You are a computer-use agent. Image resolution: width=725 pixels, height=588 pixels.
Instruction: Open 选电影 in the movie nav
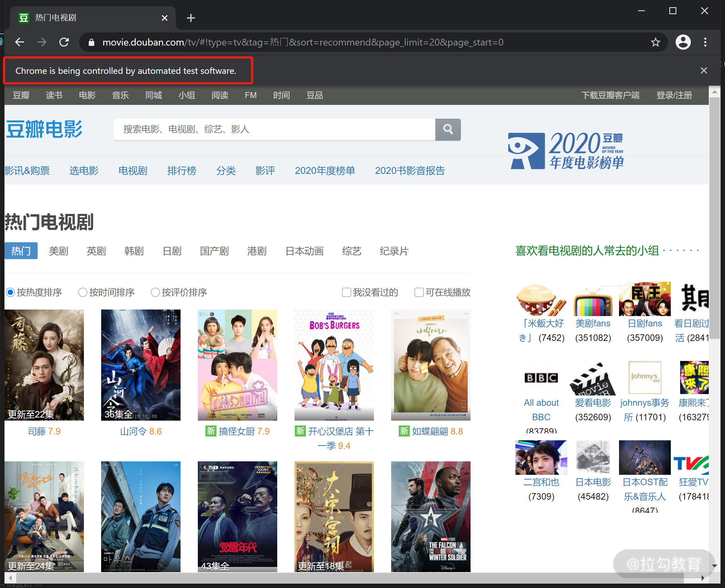tap(84, 170)
